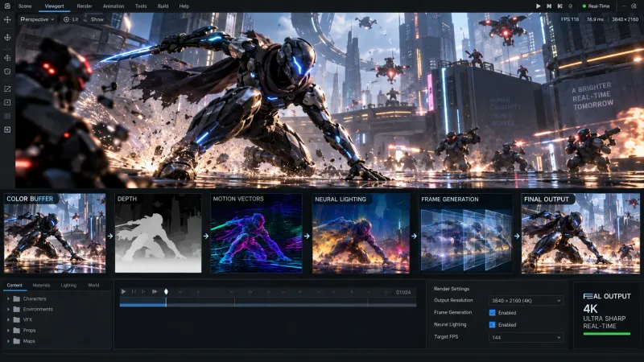Click the Environments folder icon
This screenshot has width=644, height=362.
pos(16,309)
